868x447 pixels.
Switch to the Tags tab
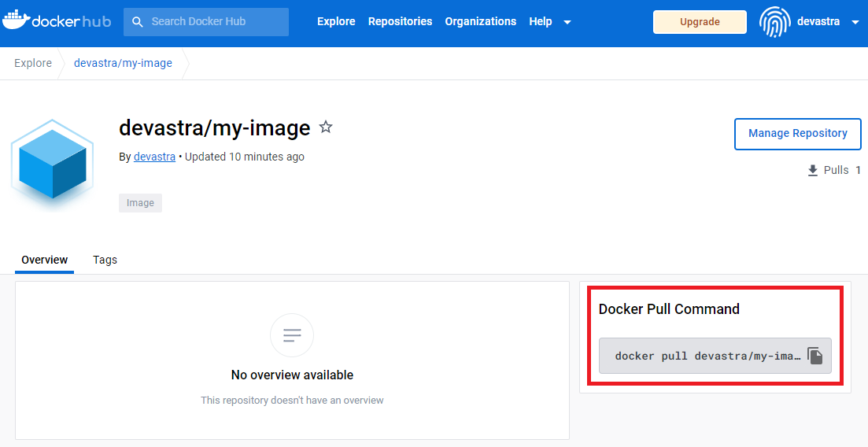pos(105,260)
